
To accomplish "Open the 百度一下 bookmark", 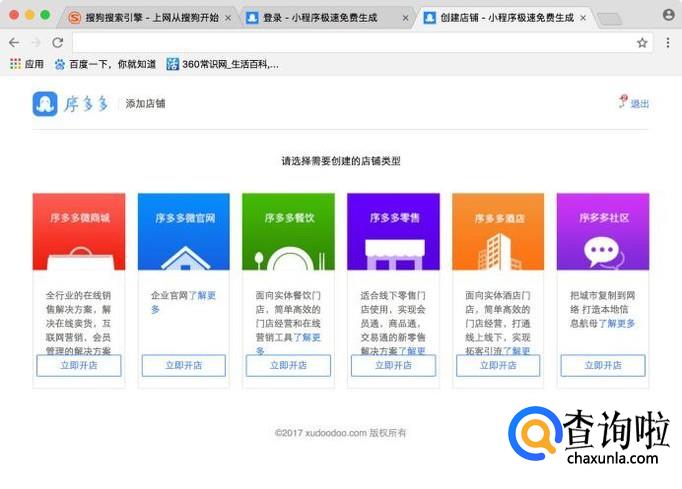I will [x=105, y=64].
